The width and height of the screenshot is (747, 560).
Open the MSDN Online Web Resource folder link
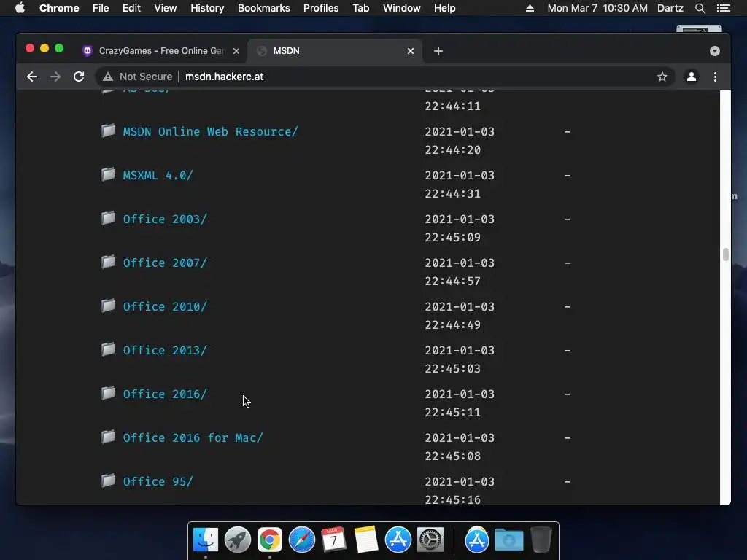pyautogui.click(x=210, y=132)
